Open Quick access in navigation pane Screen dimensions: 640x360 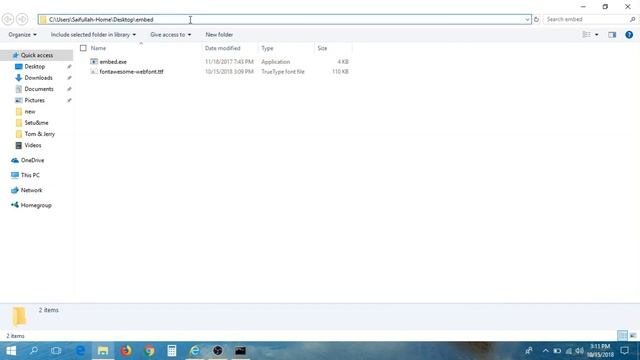click(x=37, y=55)
